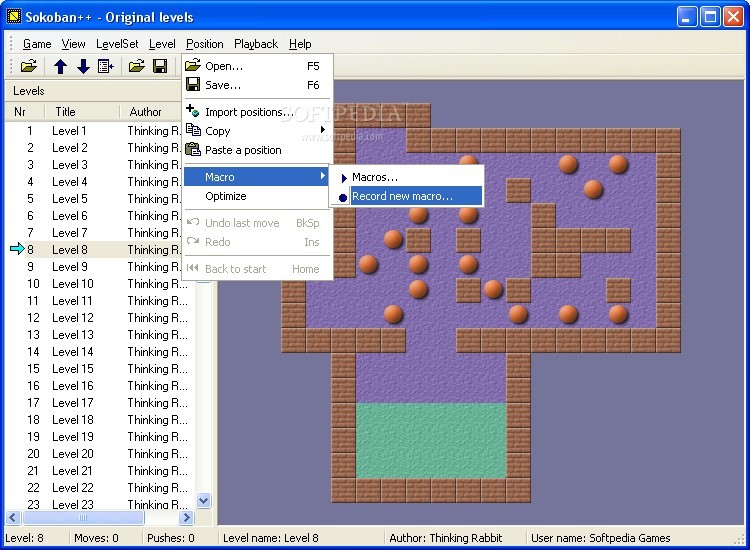750x550 pixels.
Task: Sort levels by the Author column header
Action: click(151, 112)
